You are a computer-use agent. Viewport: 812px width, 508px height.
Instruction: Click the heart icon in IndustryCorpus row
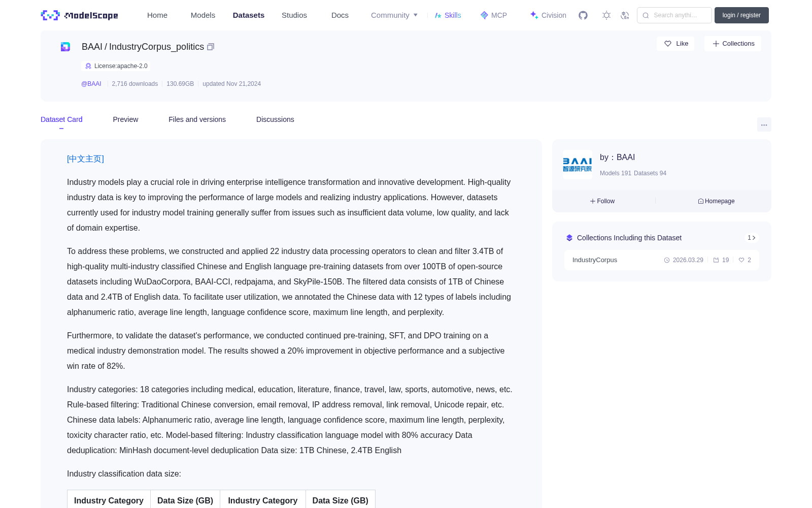(741, 260)
